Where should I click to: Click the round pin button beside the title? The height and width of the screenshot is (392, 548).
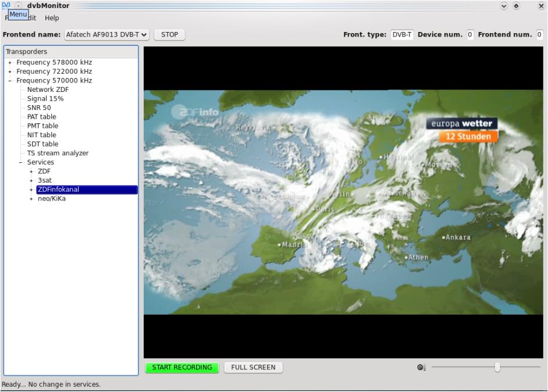tap(19, 6)
